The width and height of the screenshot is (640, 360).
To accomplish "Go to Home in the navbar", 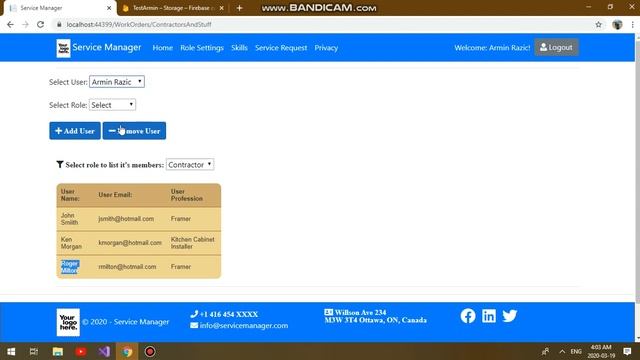I will [x=162, y=48].
